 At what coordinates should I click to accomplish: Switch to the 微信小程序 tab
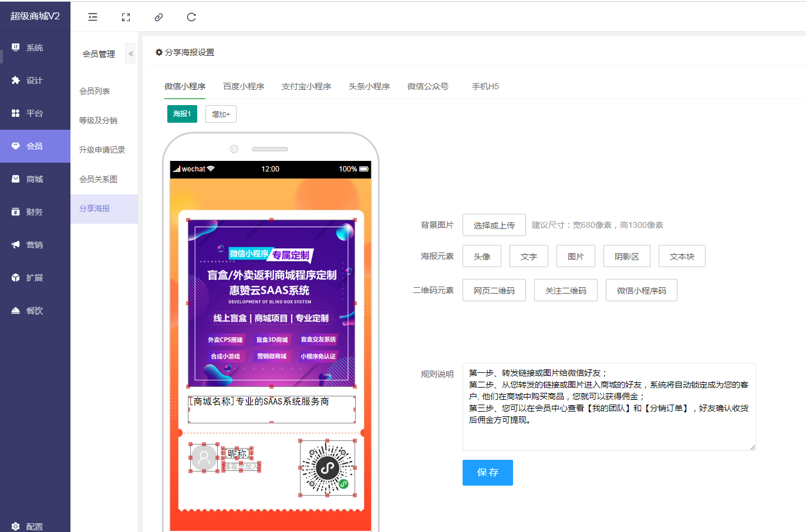185,86
